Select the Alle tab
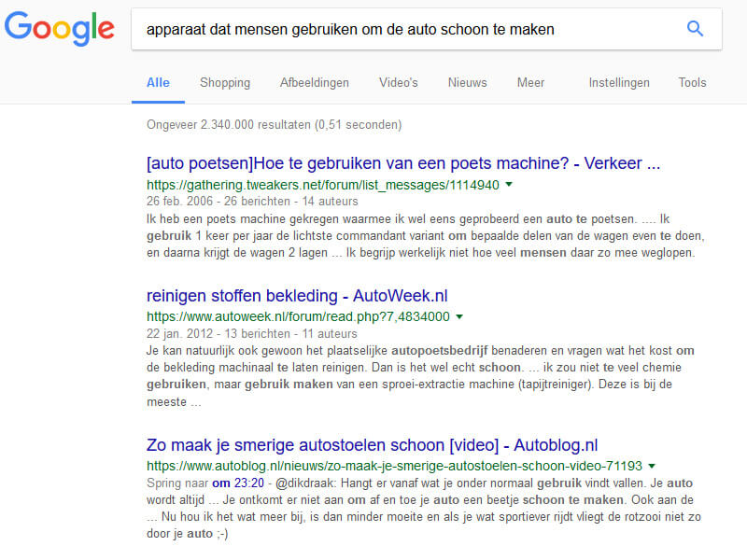The image size is (747, 560). [x=158, y=83]
